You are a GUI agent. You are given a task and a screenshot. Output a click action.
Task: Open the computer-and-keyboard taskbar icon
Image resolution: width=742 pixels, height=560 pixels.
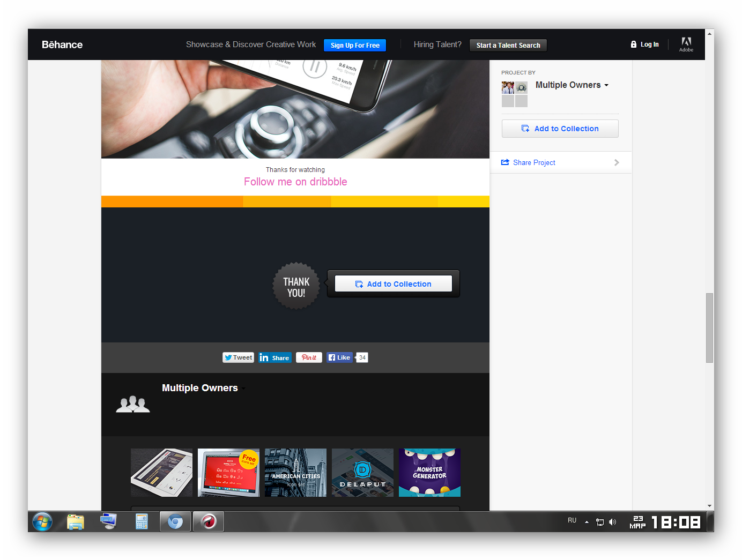tap(108, 521)
